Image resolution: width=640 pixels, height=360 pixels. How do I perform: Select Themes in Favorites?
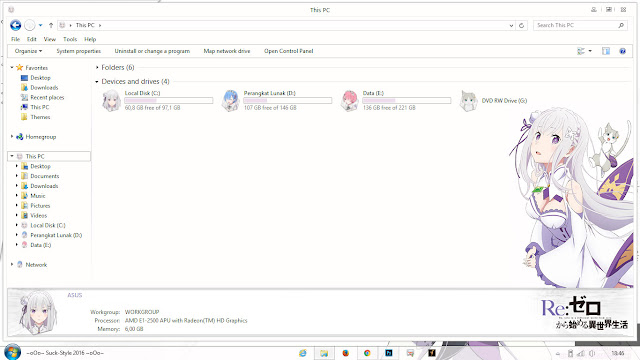[40, 117]
